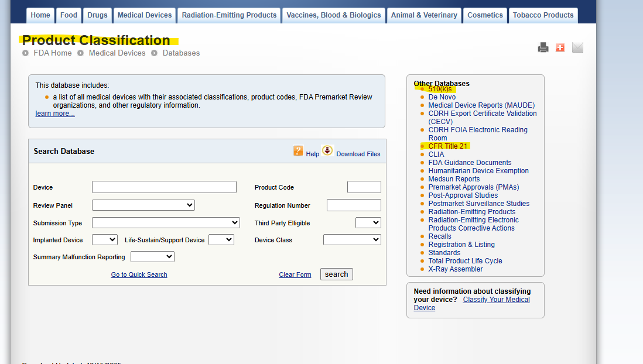Switch to the Medical Devices tab
Image resolution: width=643 pixels, height=364 pixels.
[x=145, y=15]
